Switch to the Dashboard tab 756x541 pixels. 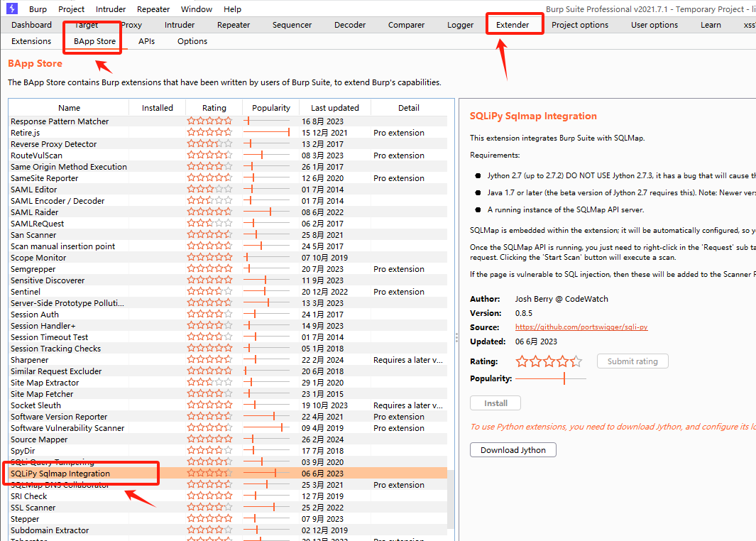[31, 25]
